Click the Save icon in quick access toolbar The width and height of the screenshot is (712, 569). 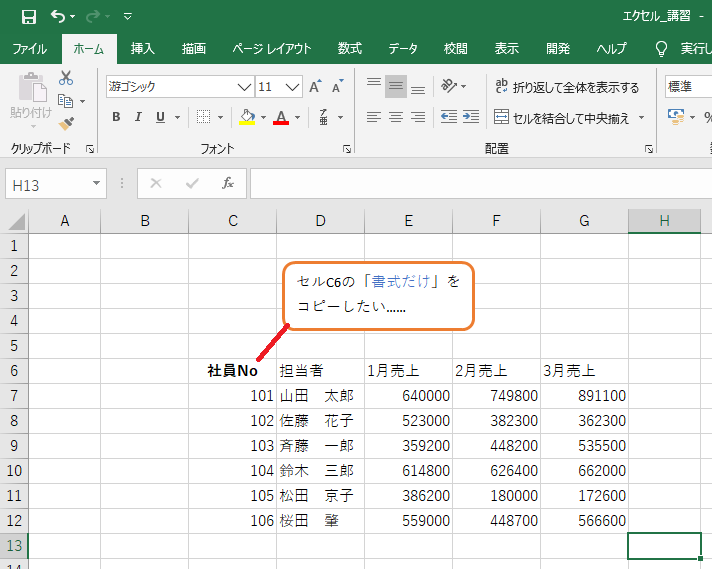tap(29, 17)
